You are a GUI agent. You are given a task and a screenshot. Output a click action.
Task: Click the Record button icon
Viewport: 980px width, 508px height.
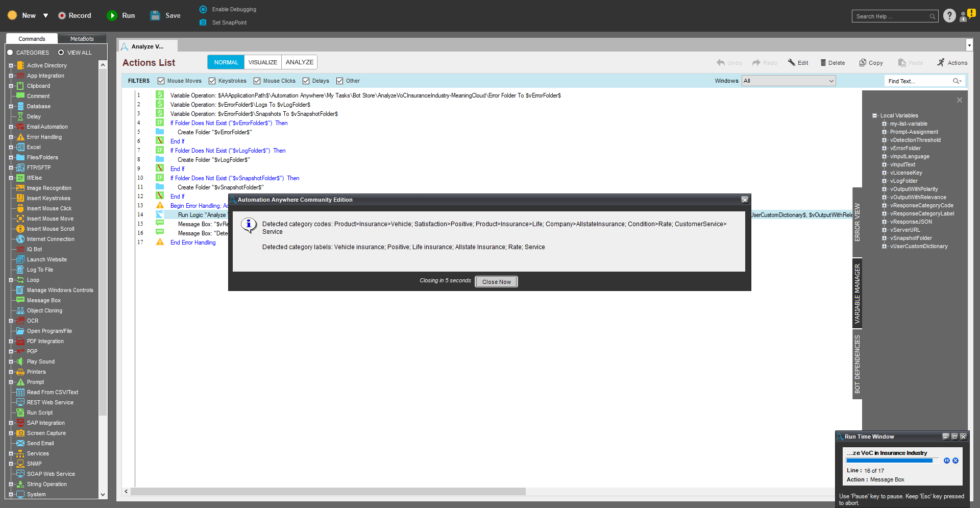point(62,16)
